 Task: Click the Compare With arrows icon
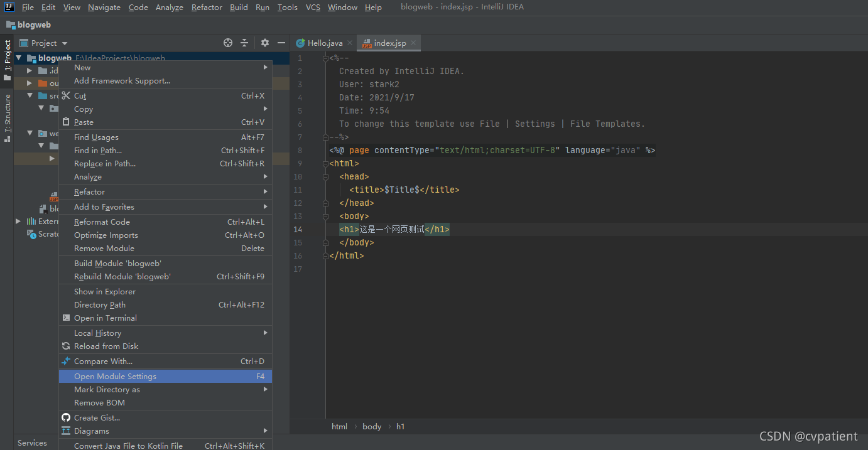click(x=66, y=361)
